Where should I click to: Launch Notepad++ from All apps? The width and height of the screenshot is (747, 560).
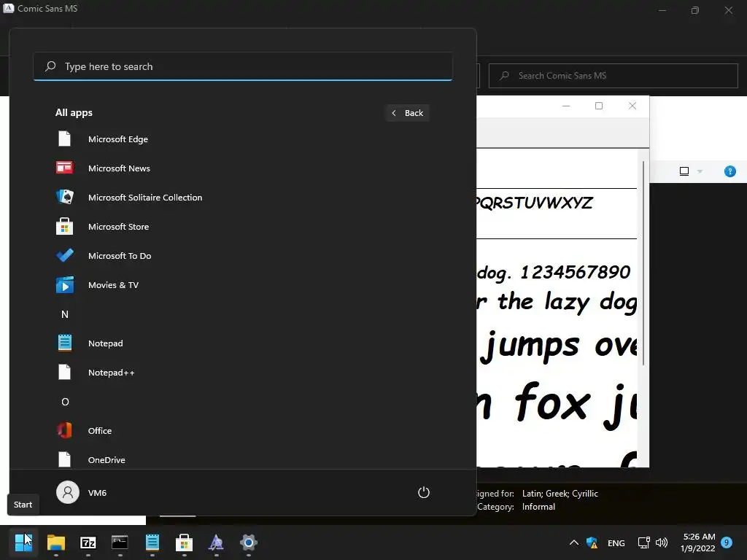pyautogui.click(x=242, y=373)
